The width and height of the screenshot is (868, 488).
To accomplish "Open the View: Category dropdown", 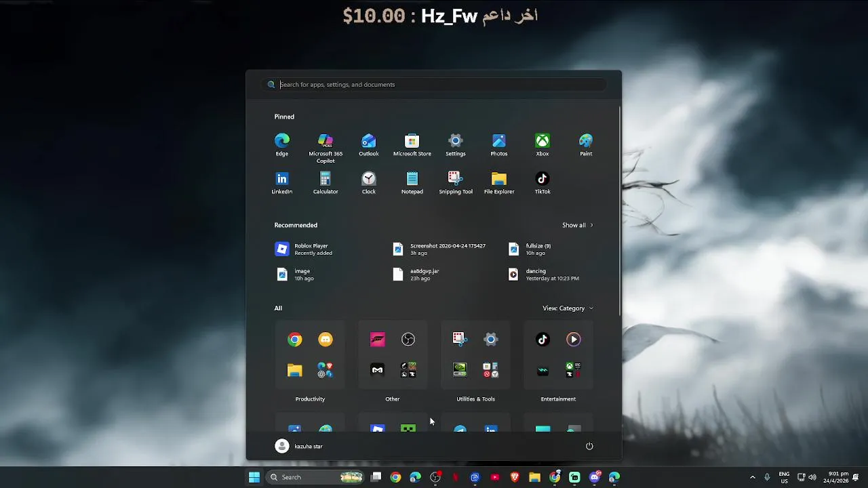I will [x=568, y=308].
